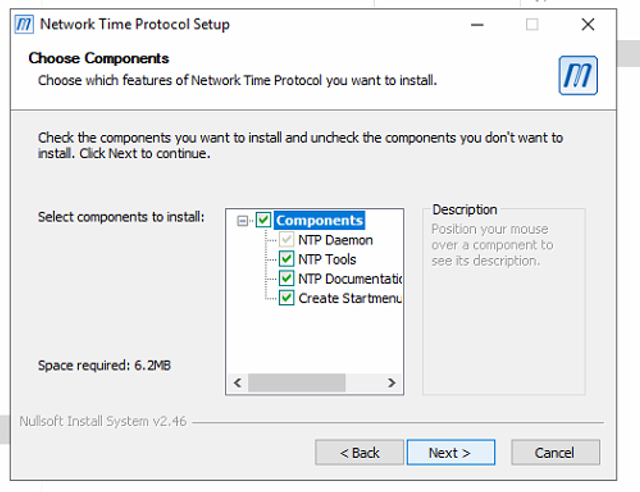Select the Create Startmenu tree item
Screen dimensions: 640x492
(350, 298)
